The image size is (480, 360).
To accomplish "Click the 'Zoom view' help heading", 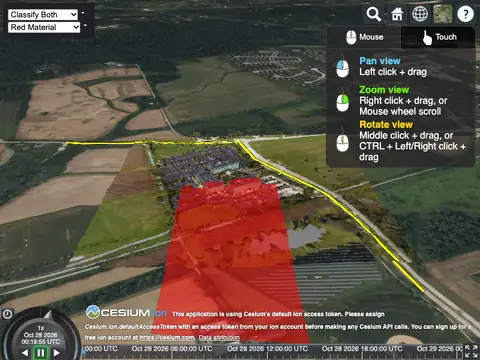I will pos(384,90).
